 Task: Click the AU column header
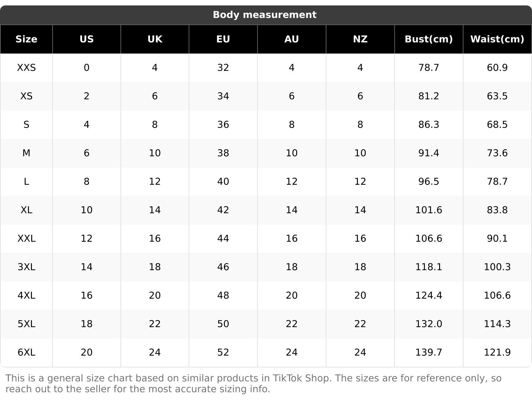point(291,39)
